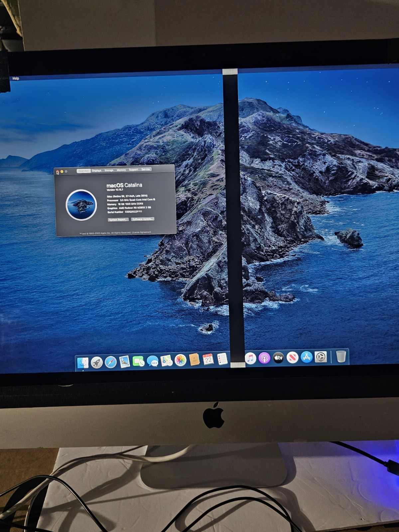The width and height of the screenshot is (399, 532).
Task: Open Photos from the Dock
Action: click(181, 360)
